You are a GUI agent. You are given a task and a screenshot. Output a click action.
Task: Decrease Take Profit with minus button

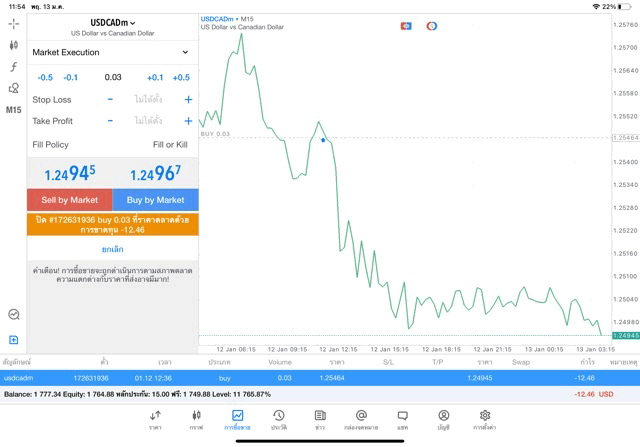pos(110,121)
